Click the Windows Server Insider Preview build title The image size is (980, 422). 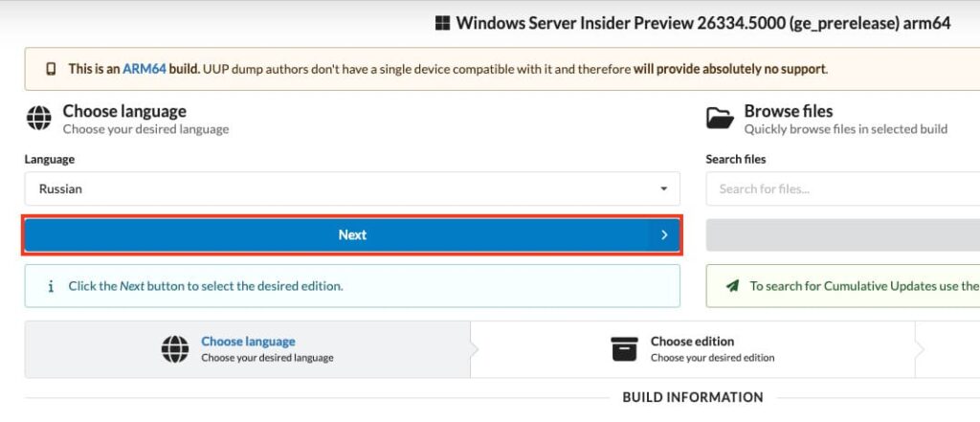coord(703,24)
